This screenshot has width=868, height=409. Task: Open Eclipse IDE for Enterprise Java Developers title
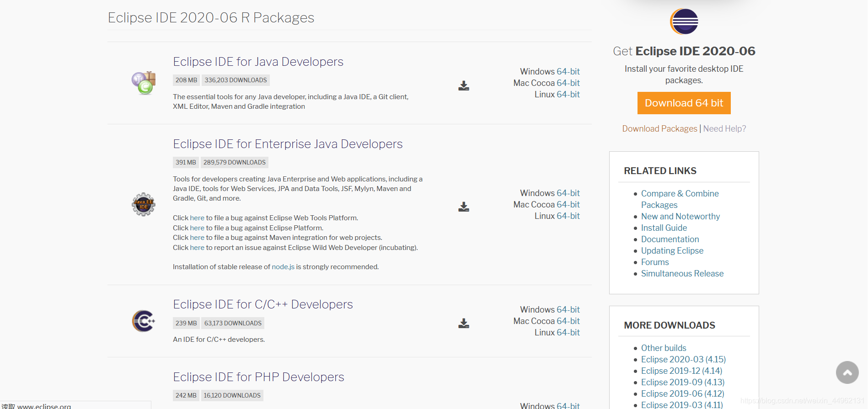pos(288,144)
